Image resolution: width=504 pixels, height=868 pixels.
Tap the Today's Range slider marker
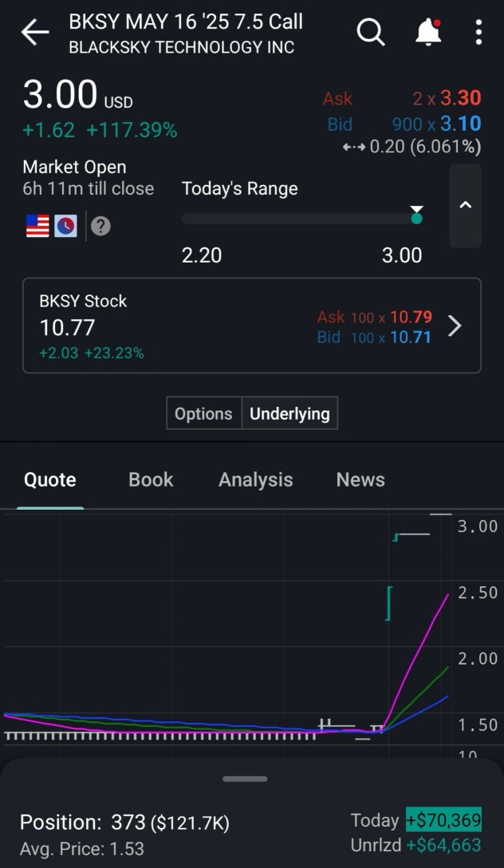[x=416, y=216]
